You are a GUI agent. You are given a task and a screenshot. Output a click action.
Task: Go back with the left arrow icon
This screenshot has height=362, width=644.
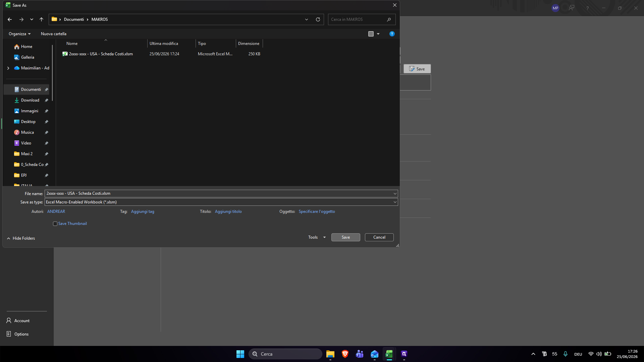click(10, 19)
